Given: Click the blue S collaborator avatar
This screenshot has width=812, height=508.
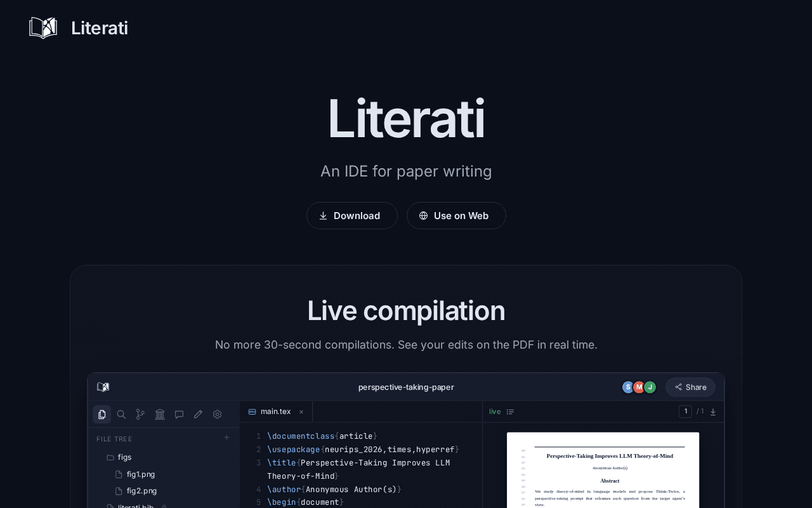Looking at the screenshot, I should point(628,387).
